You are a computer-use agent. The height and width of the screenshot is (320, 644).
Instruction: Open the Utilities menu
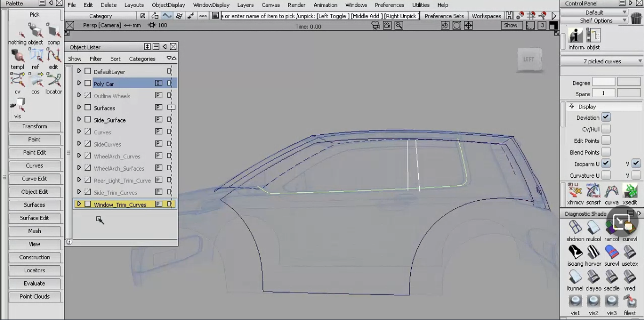[420, 5]
